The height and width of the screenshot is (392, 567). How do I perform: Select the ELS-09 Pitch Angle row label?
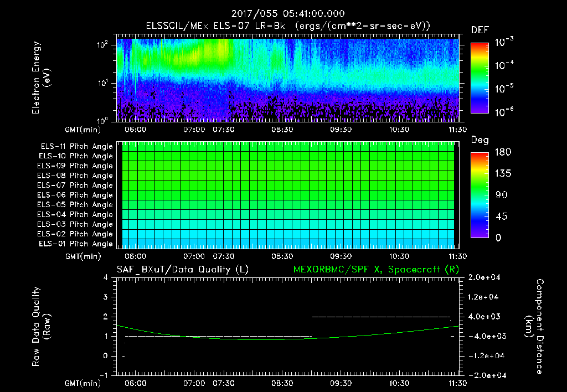pos(75,166)
